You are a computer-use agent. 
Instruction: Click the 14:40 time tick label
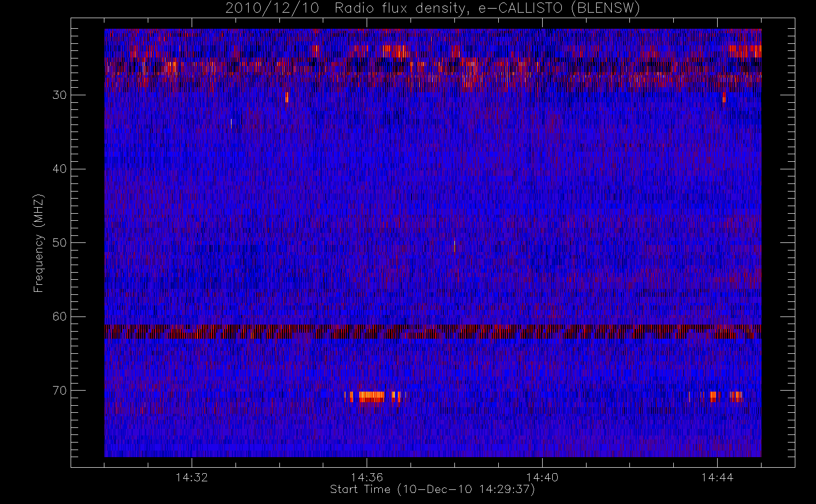[x=542, y=477]
